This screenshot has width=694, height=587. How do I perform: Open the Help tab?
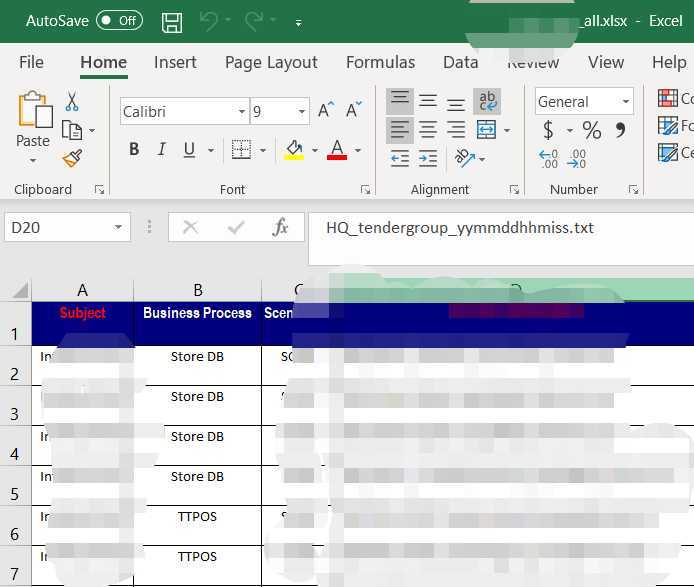coord(669,62)
